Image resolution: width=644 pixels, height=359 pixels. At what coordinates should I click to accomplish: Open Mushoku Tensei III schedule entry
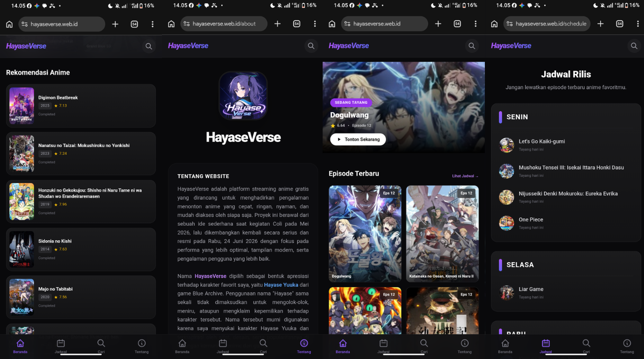point(566,171)
